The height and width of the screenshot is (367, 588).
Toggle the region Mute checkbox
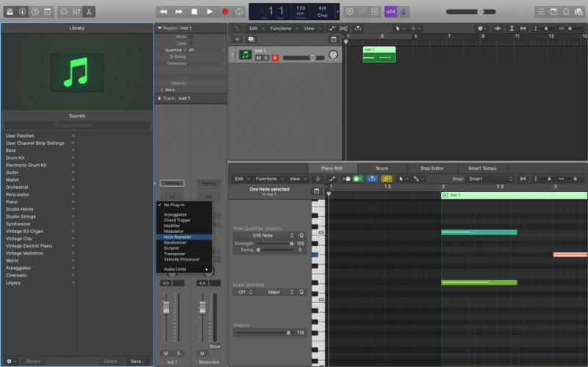click(191, 37)
